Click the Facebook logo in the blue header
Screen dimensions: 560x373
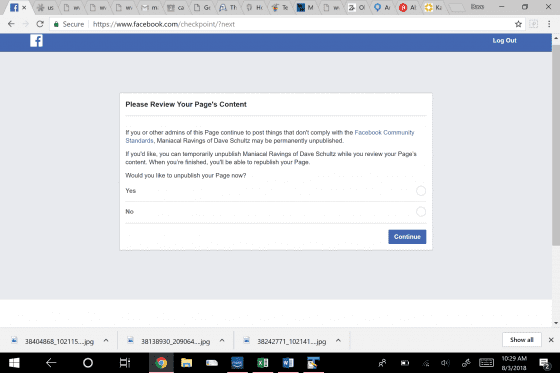tap(36, 41)
